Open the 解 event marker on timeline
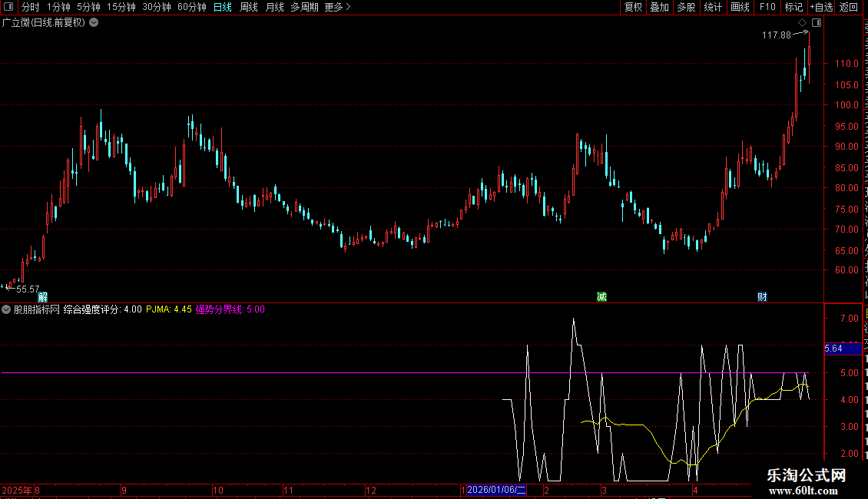868x499 pixels. pyautogui.click(x=42, y=297)
